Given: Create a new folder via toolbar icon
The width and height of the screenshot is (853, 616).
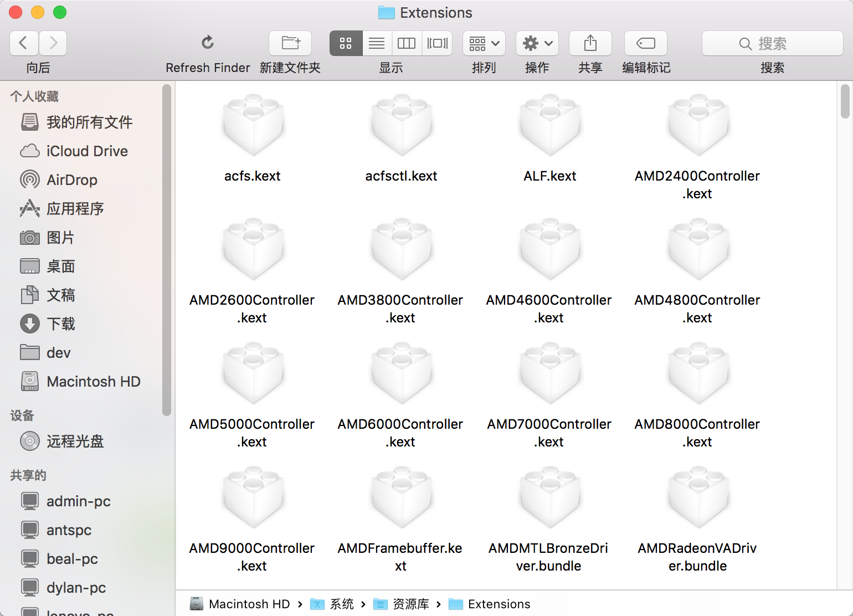Looking at the screenshot, I should 290,43.
